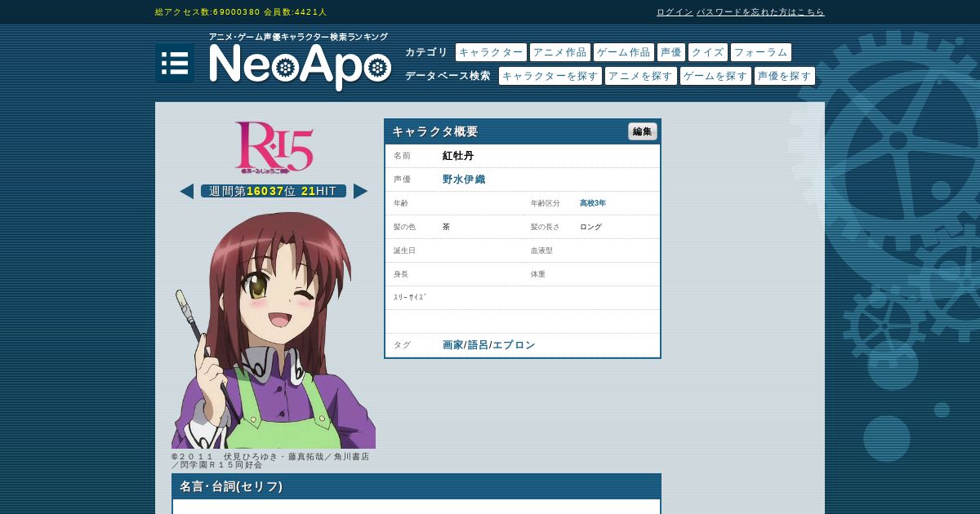Go to next character with right arrow
This screenshot has width=980, height=514.
click(360, 191)
